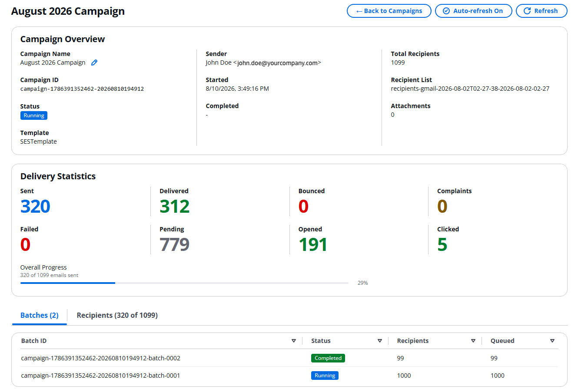This screenshot has width=578, height=392.
Task: Click the back arrow in Back to Campaigns
Action: coord(359,11)
